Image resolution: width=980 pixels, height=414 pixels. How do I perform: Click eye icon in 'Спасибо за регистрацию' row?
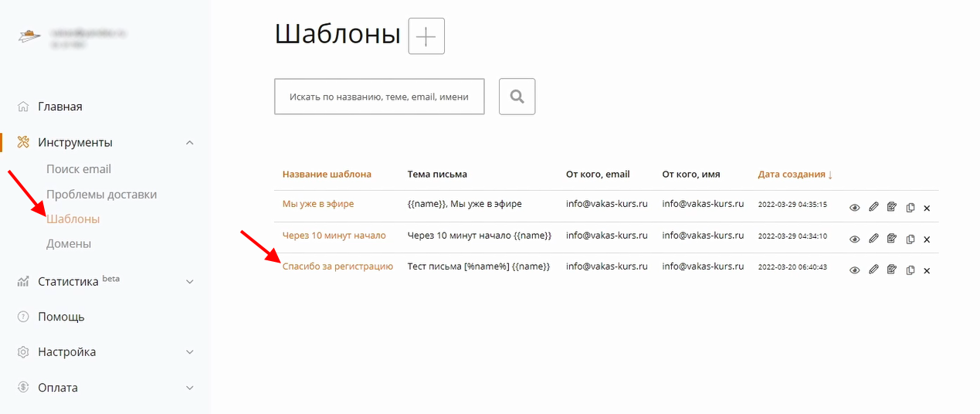(x=855, y=270)
